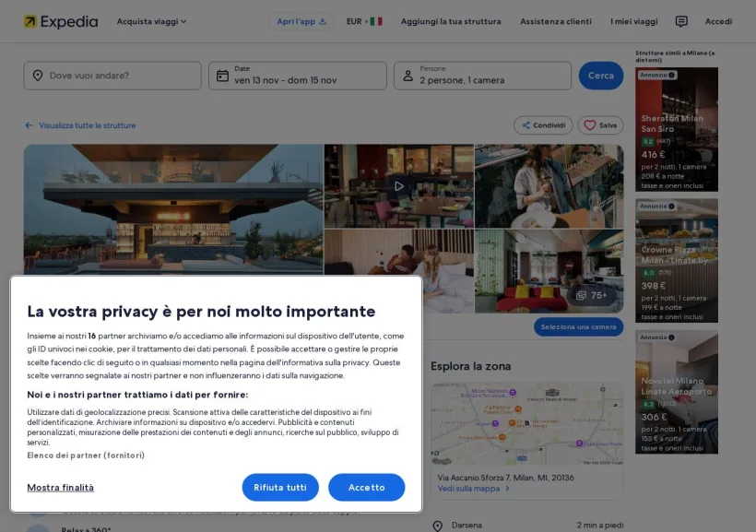Screen dimensions: 756x532
Task: Open Assistenza clienti
Action: (555, 22)
